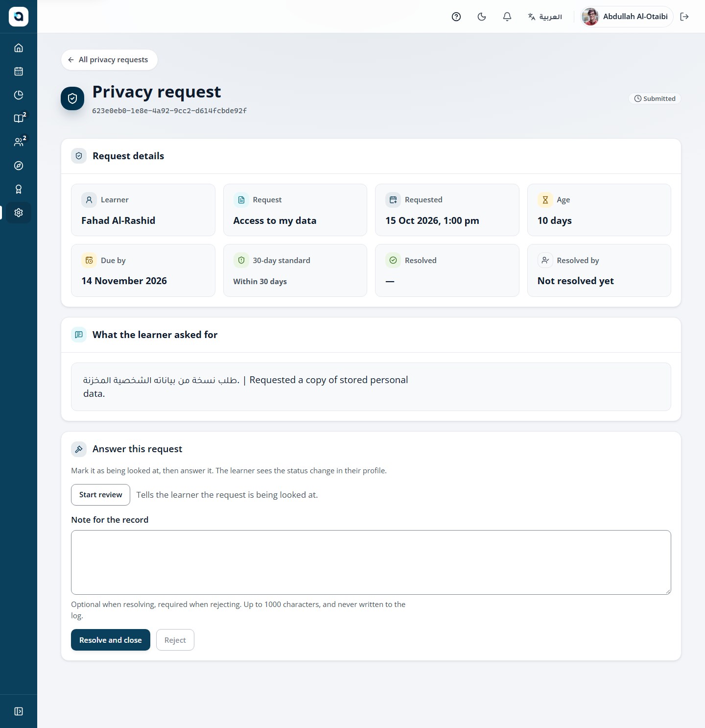
Task: Click 'Not resolved yet' value
Action: pyautogui.click(x=576, y=281)
